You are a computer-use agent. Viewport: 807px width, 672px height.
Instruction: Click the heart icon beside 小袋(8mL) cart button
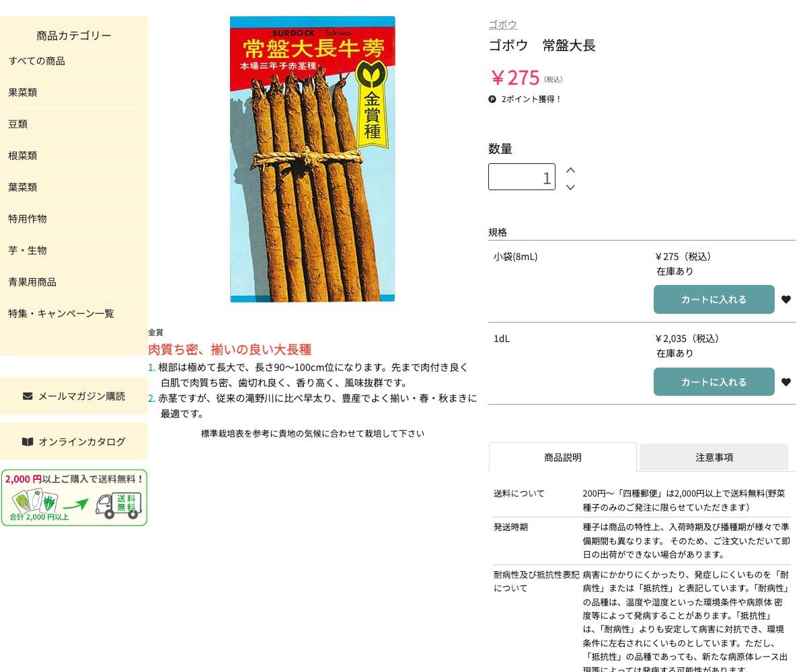(786, 299)
